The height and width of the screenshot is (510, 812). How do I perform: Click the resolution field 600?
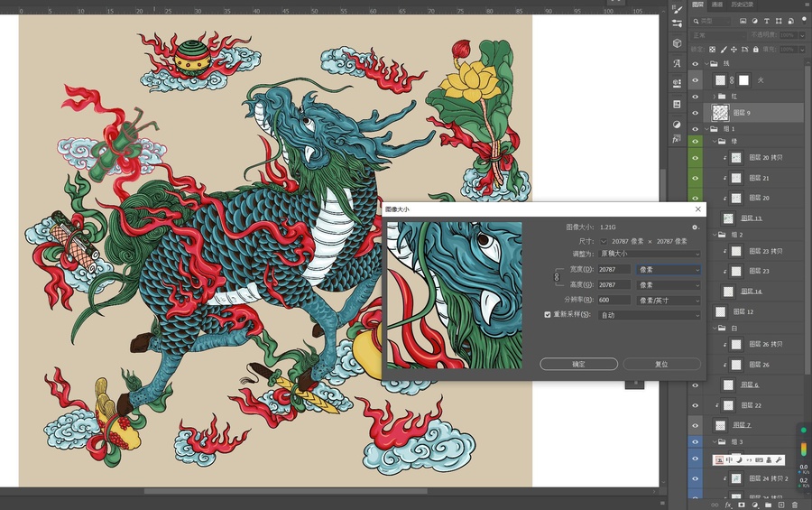click(x=614, y=300)
